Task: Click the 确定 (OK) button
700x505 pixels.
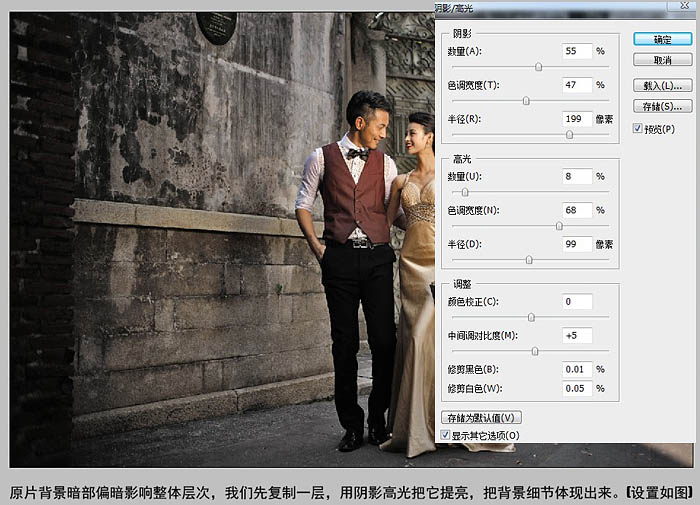Action: [x=662, y=39]
